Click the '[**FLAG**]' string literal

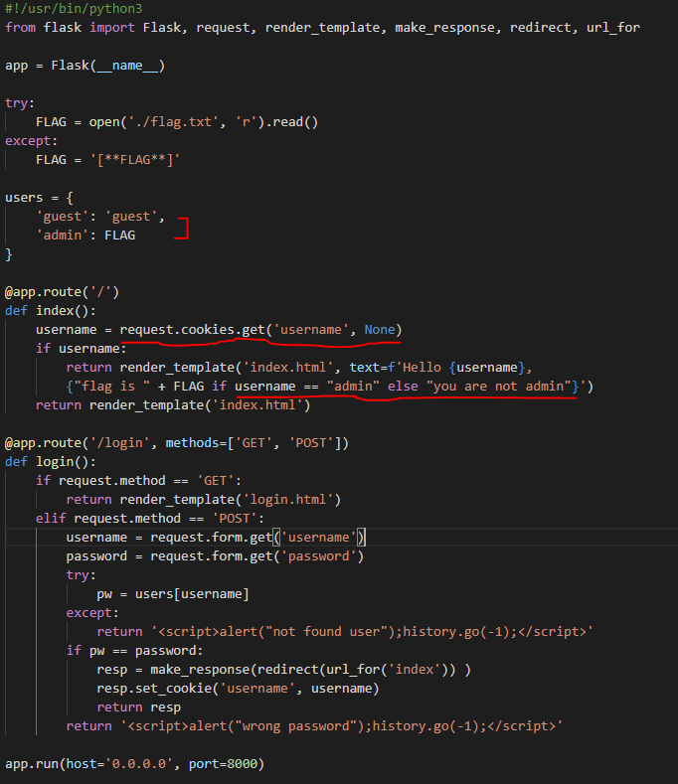pos(135,160)
